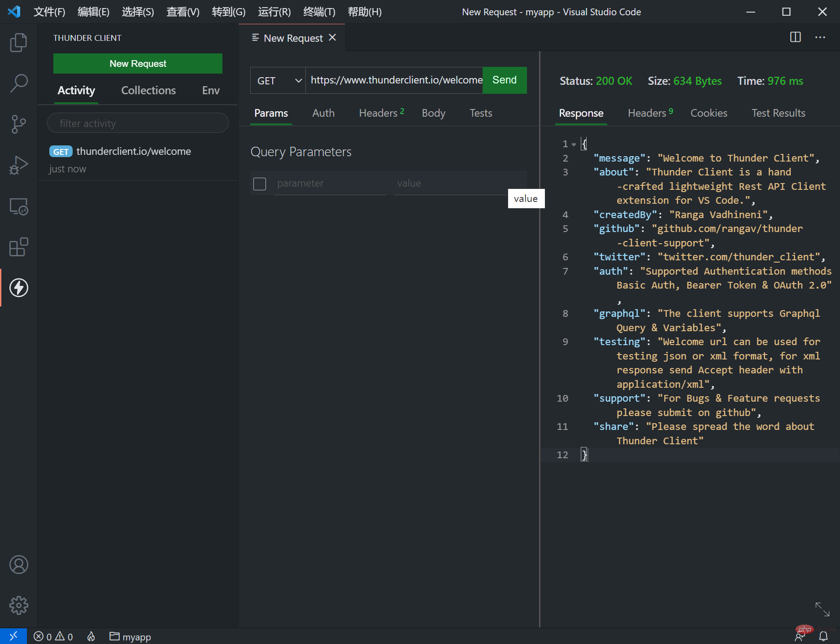The image size is (840, 644).
Task: Open the Accounts icon in activity bar
Action: pyautogui.click(x=18, y=565)
